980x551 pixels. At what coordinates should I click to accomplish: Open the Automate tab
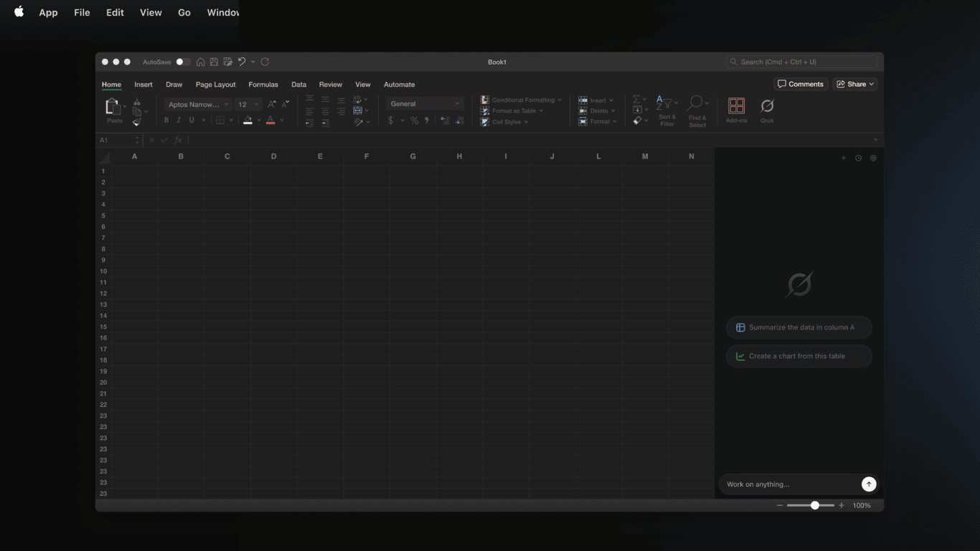click(399, 85)
